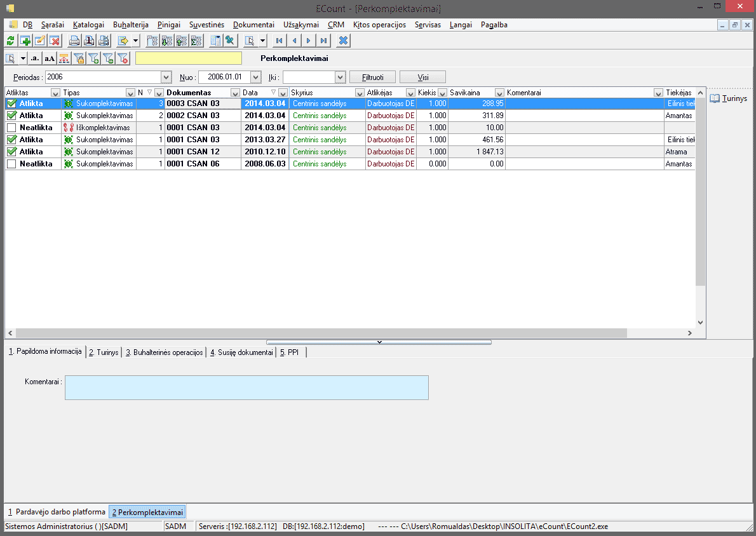Open the Iki date dropdown
The width and height of the screenshot is (756, 536).
[340, 77]
